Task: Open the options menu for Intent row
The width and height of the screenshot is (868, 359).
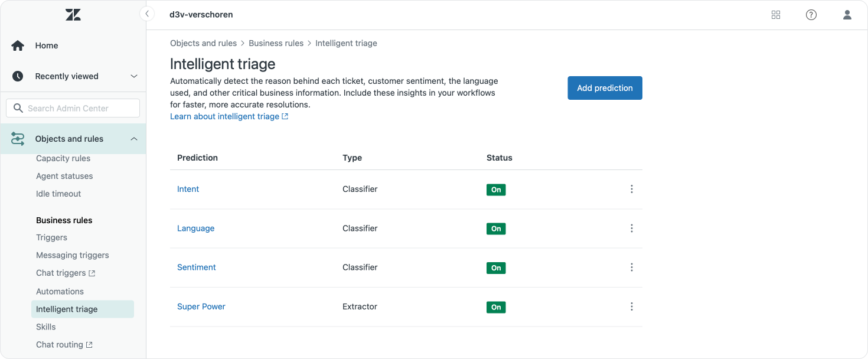Action: pos(632,189)
